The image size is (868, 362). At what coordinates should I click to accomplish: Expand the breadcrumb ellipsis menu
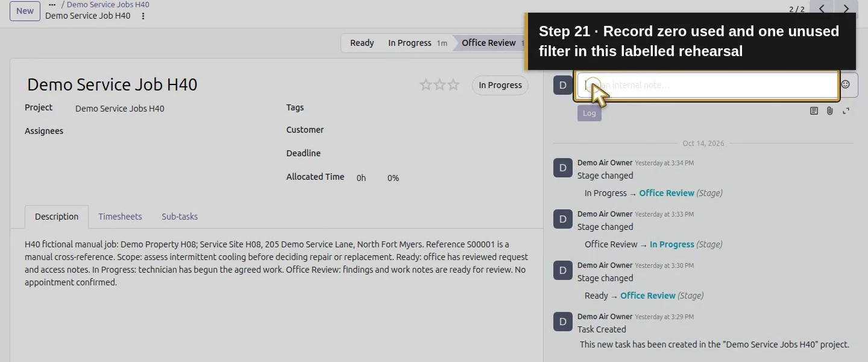(52, 5)
